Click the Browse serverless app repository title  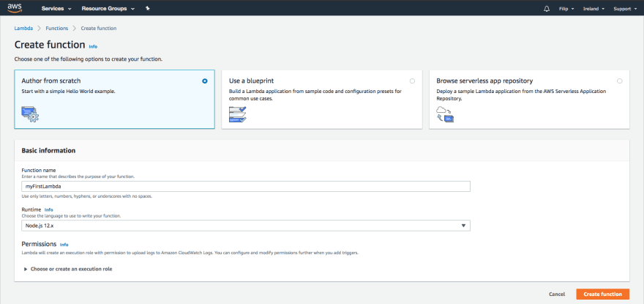pos(484,81)
